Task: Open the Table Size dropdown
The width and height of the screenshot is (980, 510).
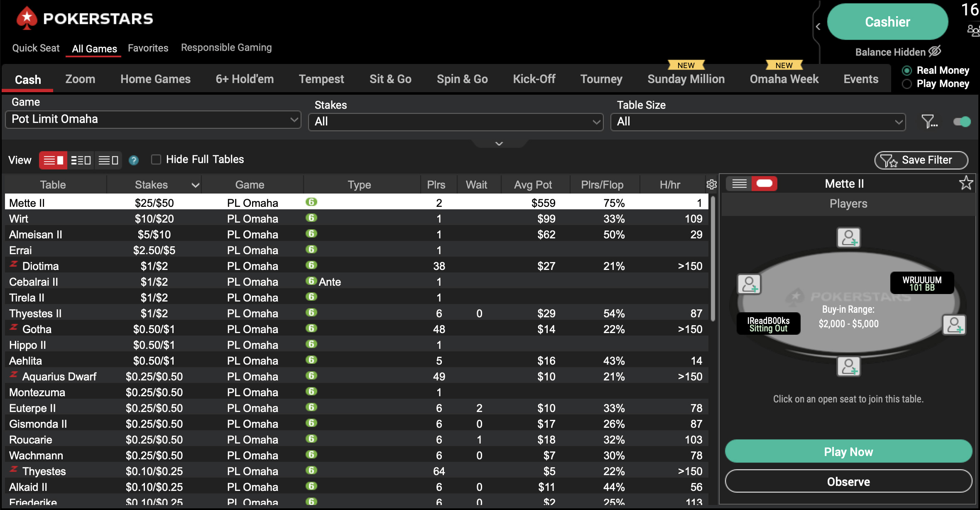Action: (x=758, y=122)
